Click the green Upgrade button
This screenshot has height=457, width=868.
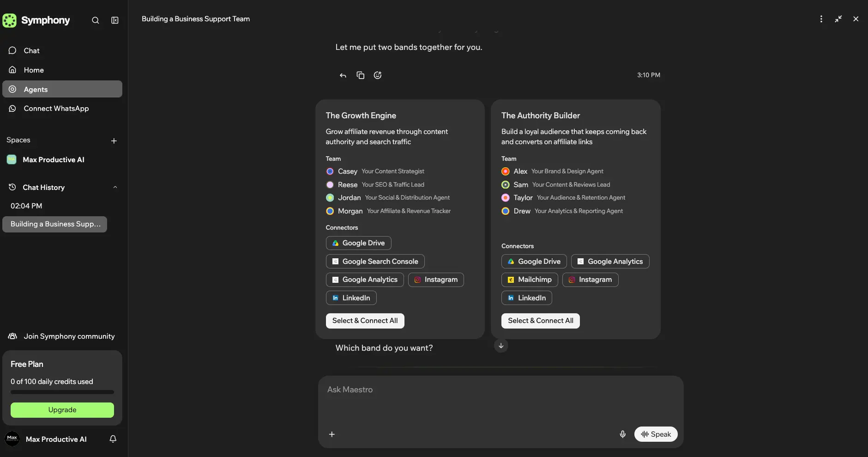coord(62,410)
